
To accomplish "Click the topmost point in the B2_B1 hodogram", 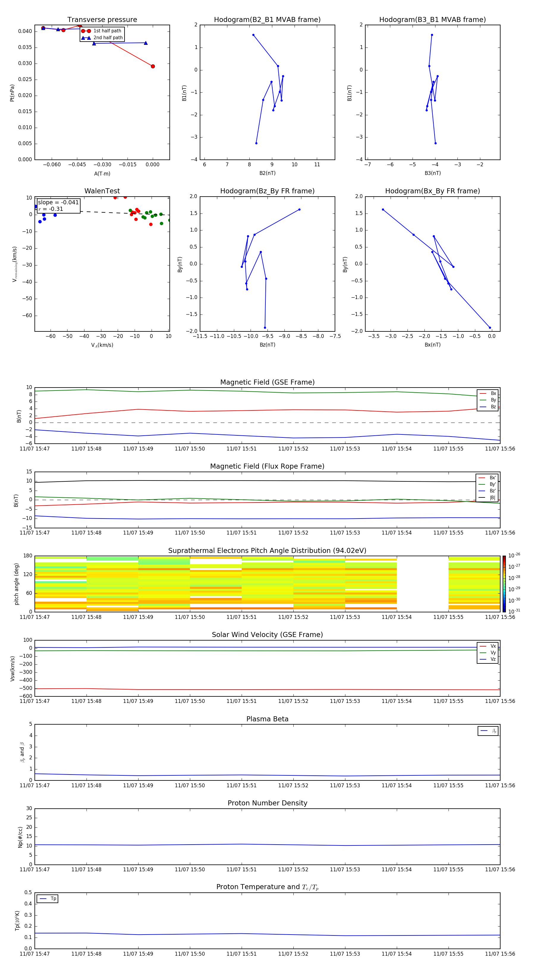I will 253,35.
